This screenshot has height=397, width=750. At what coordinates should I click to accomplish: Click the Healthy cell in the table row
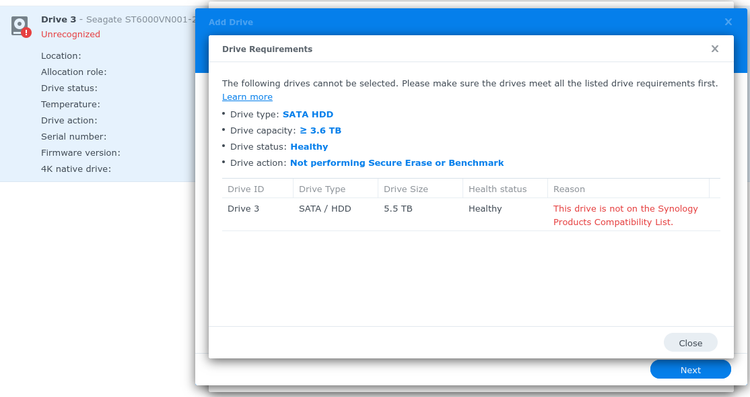coord(485,209)
